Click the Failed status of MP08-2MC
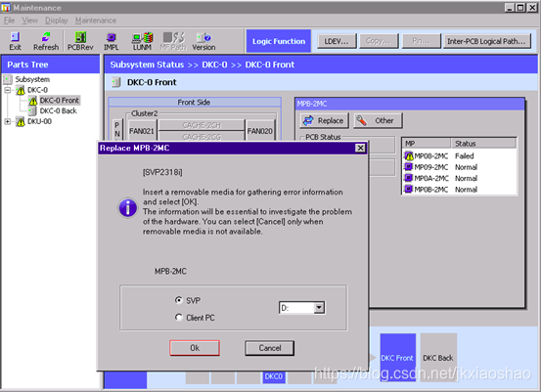The width and height of the screenshot is (541, 392). click(x=464, y=155)
